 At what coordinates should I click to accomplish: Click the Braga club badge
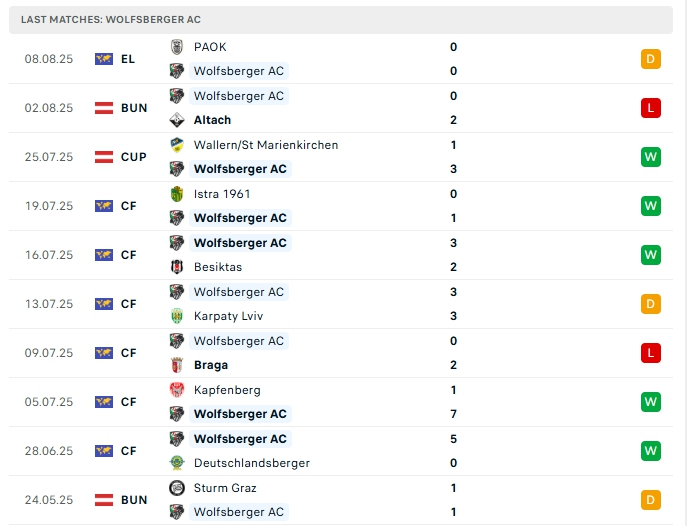177,365
